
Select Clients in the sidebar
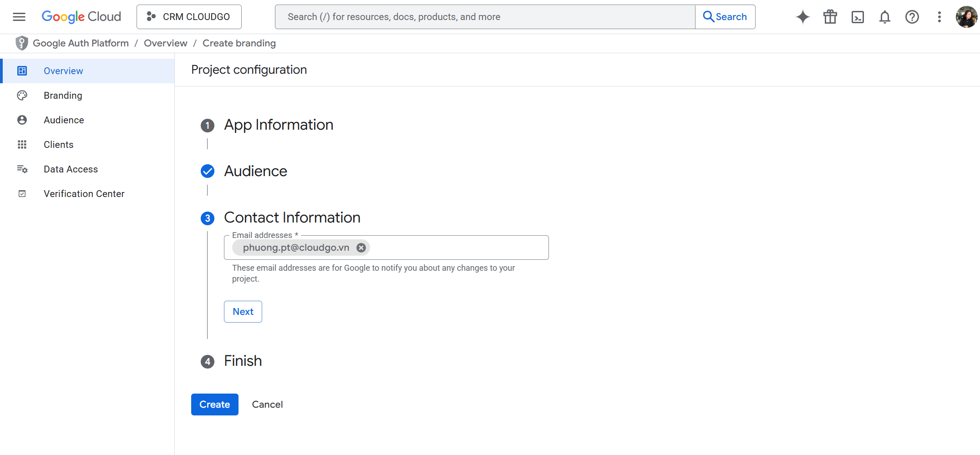[58, 145]
